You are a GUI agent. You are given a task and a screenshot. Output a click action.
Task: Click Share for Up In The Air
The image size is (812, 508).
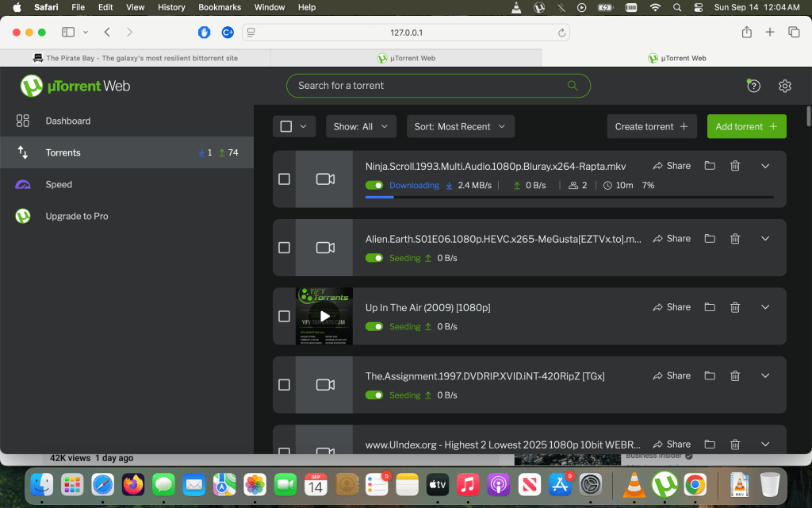coord(672,307)
